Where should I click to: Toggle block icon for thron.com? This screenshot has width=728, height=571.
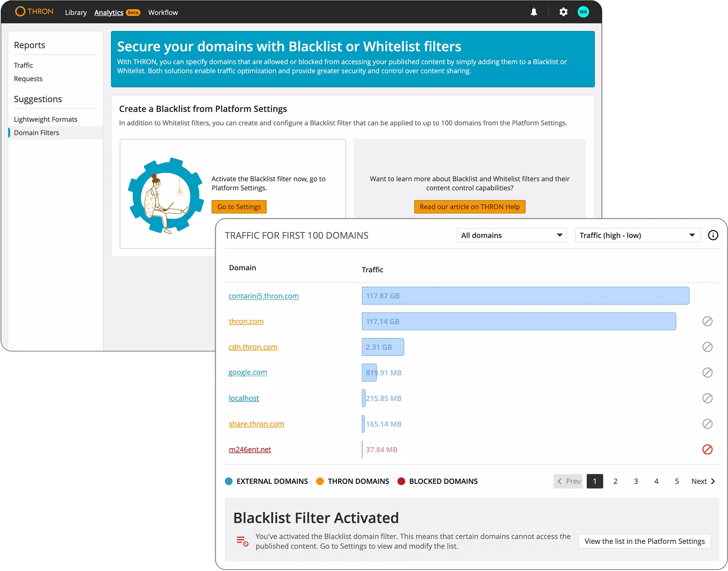(x=707, y=321)
